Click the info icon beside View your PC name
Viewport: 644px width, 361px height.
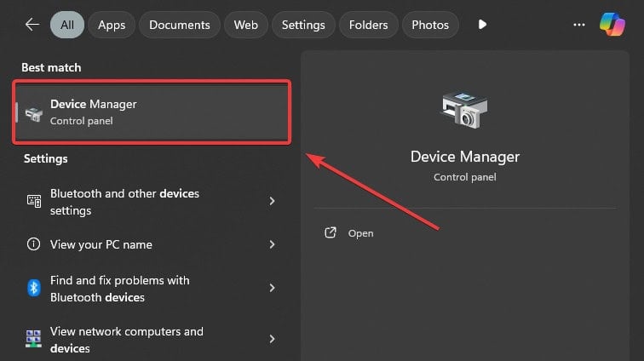point(34,244)
